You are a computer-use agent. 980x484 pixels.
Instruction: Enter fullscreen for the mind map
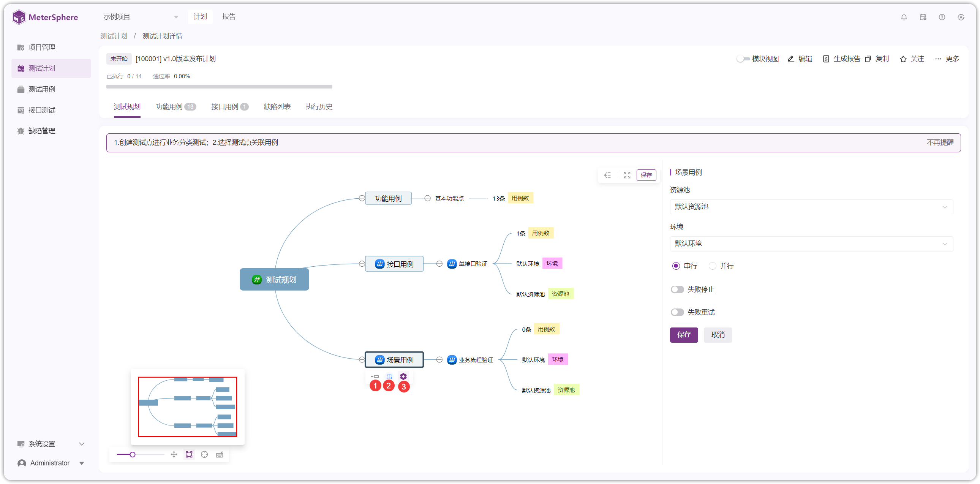pyautogui.click(x=627, y=175)
